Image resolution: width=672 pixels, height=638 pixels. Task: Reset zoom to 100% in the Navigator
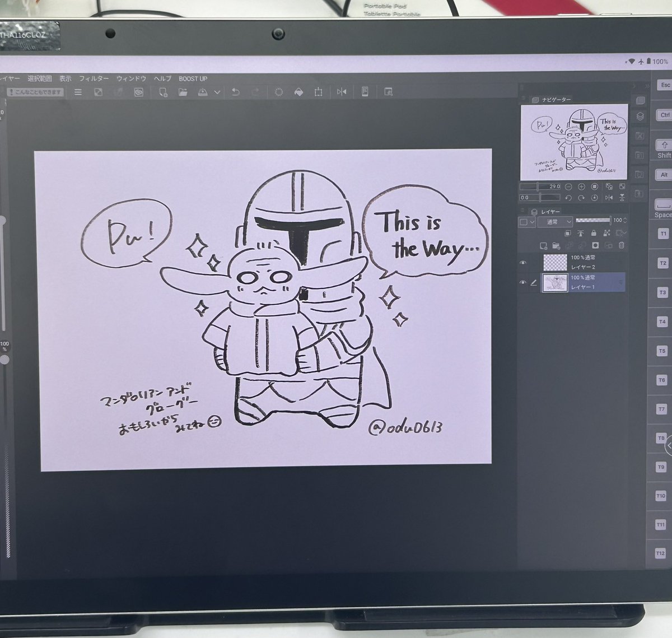pyautogui.click(x=595, y=187)
